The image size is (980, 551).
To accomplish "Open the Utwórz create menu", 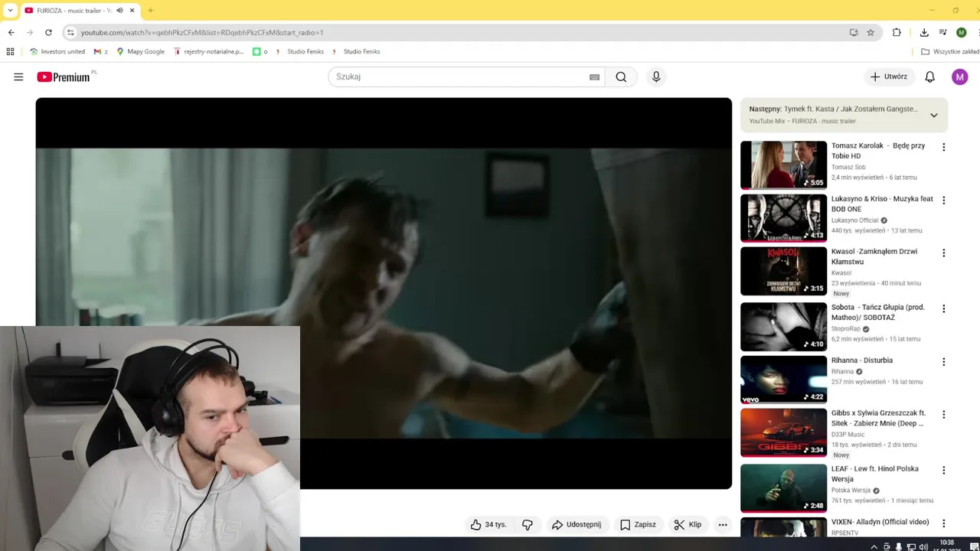I will [889, 77].
